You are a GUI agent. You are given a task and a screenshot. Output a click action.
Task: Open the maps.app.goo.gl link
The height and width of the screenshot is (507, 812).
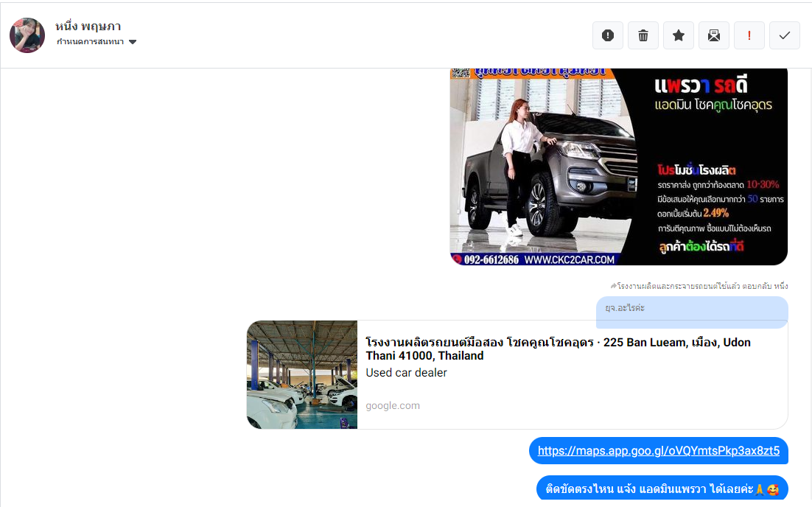[658, 450]
